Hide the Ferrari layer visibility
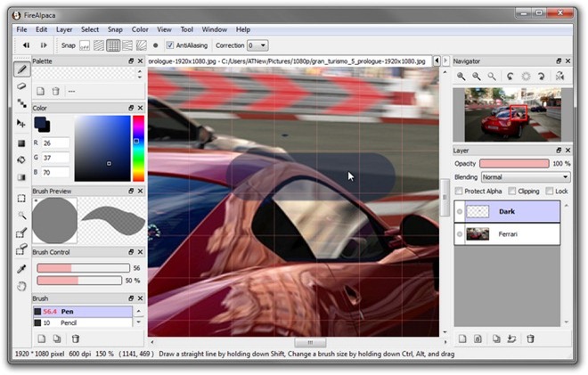Screen dimensions: 588x375 point(459,234)
